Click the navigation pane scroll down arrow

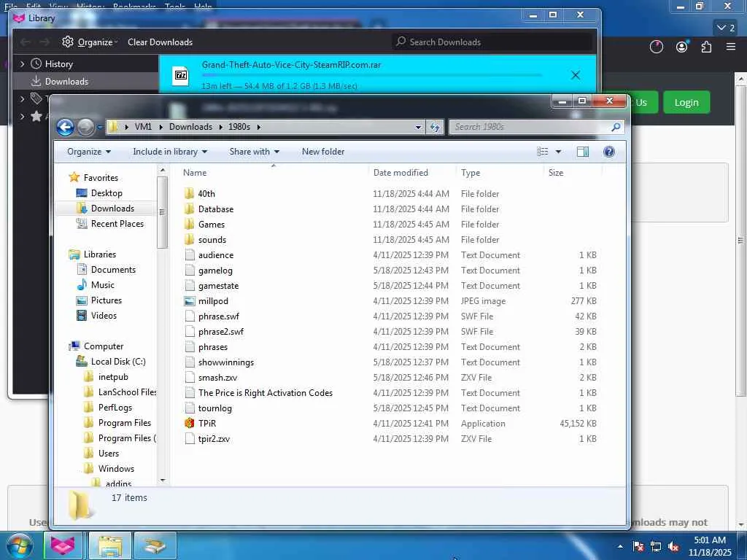[x=163, y=481]
